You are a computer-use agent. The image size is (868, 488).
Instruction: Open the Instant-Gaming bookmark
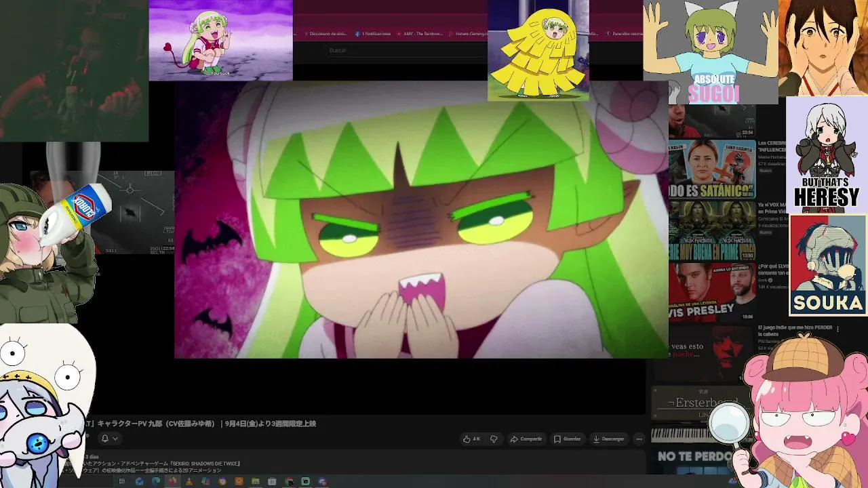point(468,33)
